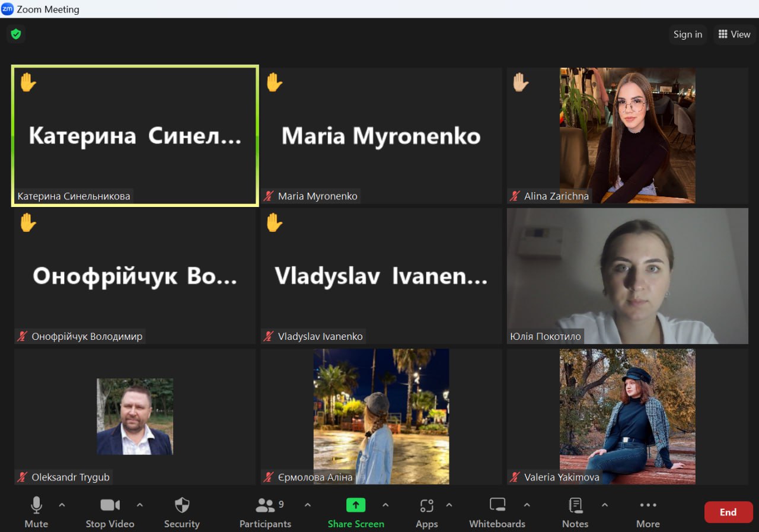The width and height of the screenshot is (759, 532).
Task: Select Єрмолова Аліна's profile photo
Action: pos(381,416)
